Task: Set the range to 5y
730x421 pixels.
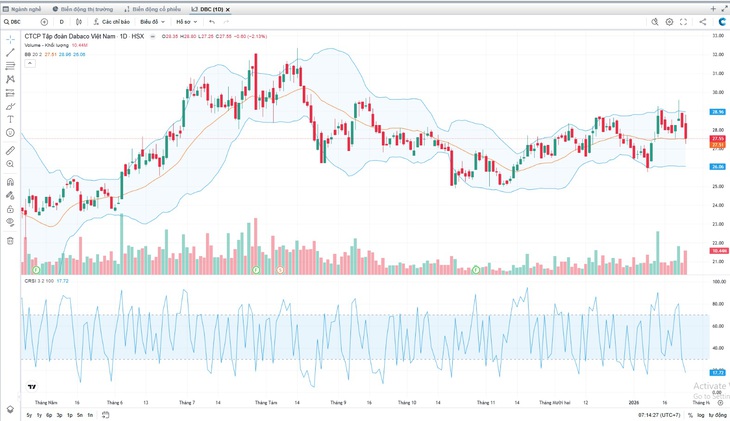Action: [29, 415]
